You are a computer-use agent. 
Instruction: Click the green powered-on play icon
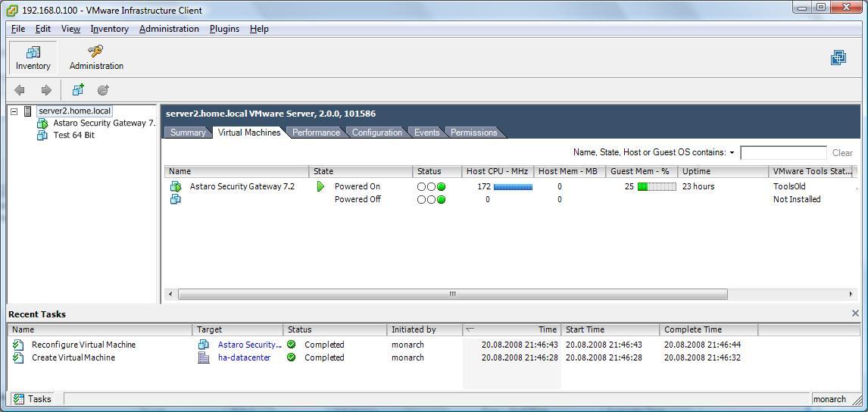321,186
